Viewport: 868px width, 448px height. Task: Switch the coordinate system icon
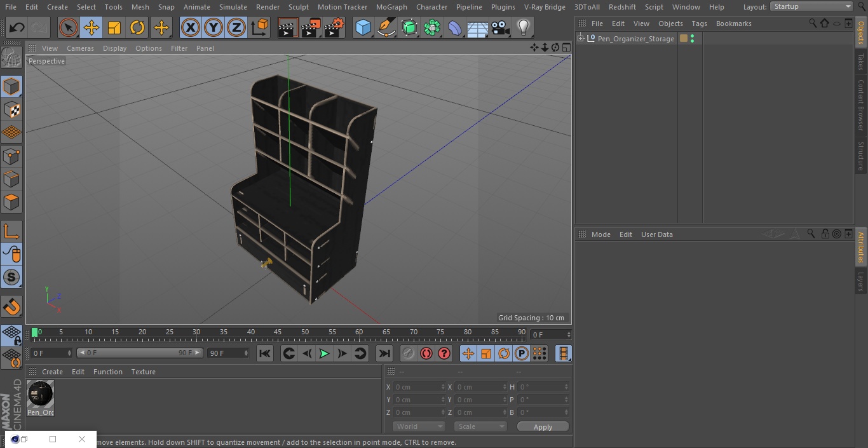pyautogui.click(x=260, y=28)
